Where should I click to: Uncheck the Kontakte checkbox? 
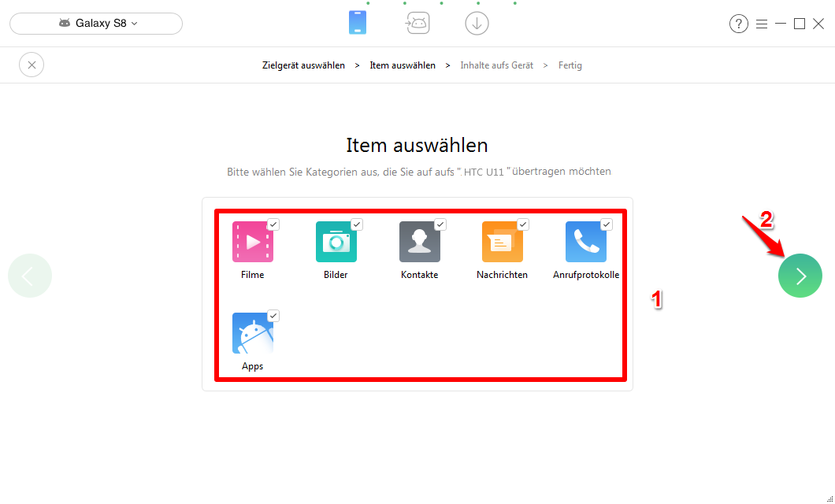pos(440,224)
